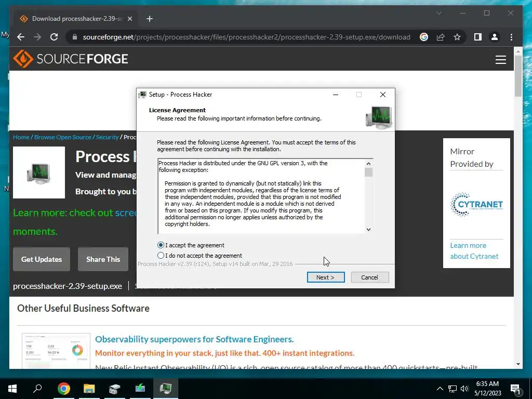This screenshot has height=399, width=532.
Task: Open Learn more about Cytranet link
Action: pyautogui.click(x=474, y=251)
